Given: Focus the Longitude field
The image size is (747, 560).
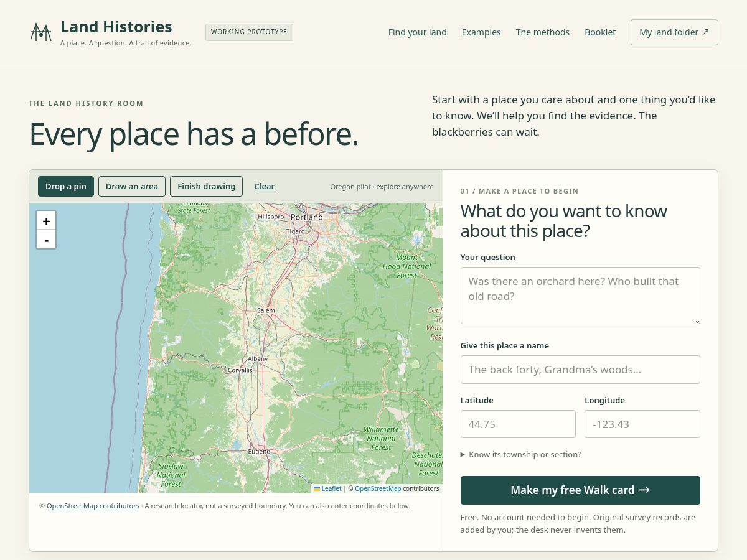Looking at the screenshot, I should tap(642, 424).
